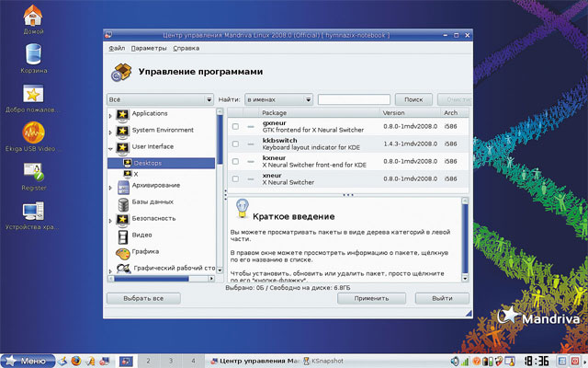The width and height of the screenshot is (588, 368).
Task: Open the Меню start button
Action: pos(28,361)
